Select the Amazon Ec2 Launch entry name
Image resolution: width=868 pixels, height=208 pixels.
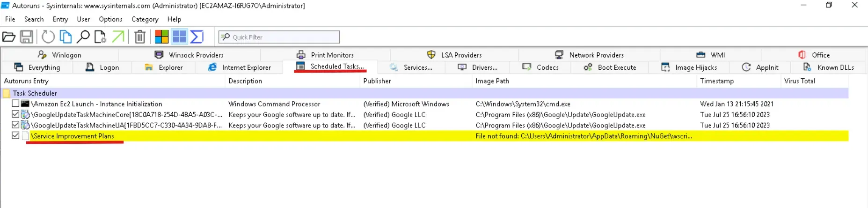(96, 104)
